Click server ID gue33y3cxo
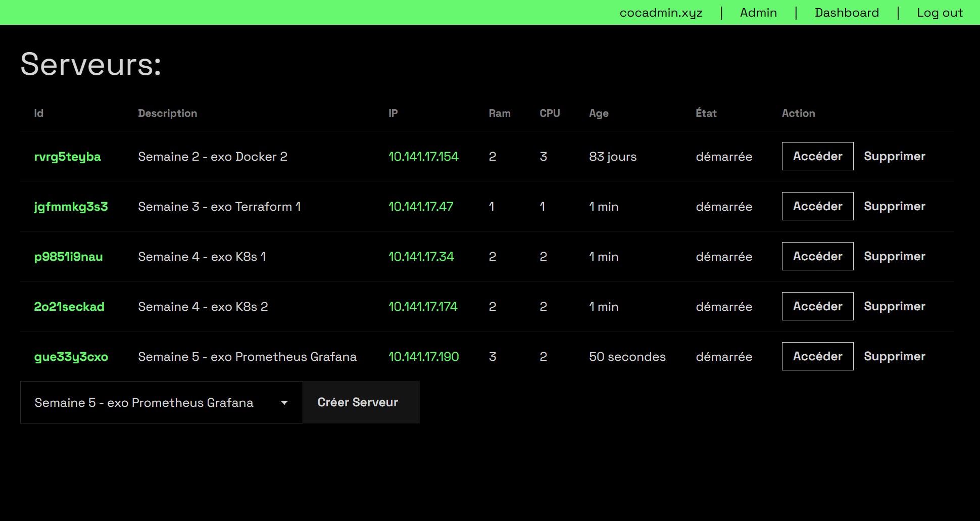The width and height of the screenshot is (980, 521). (71, 357)
